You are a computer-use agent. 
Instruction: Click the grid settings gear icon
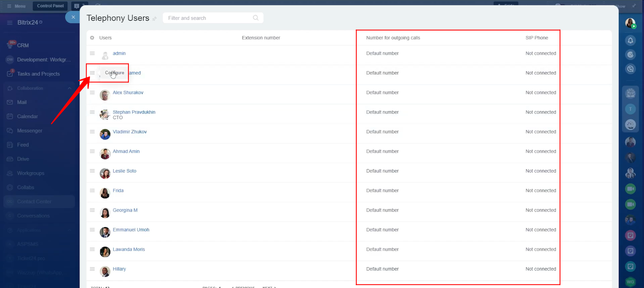[x=92, y=38]
